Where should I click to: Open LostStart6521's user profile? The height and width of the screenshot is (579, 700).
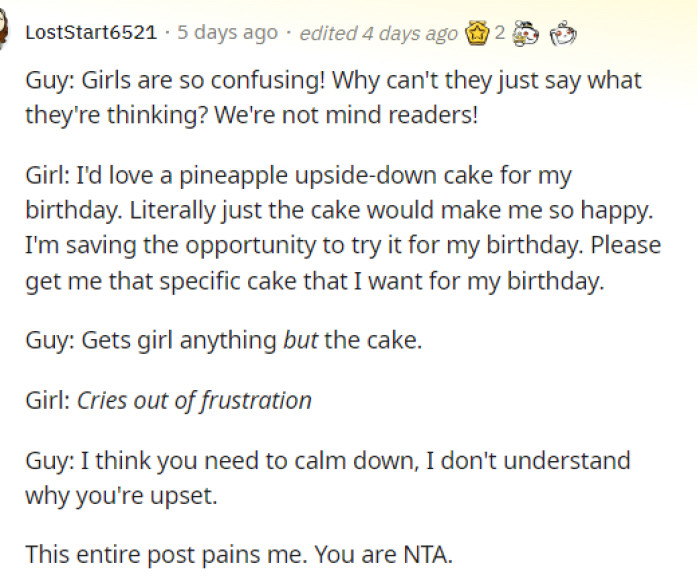click(90, 33)
